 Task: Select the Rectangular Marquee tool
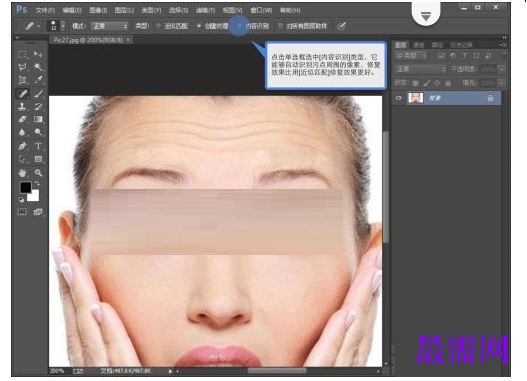tap(23, 54)
